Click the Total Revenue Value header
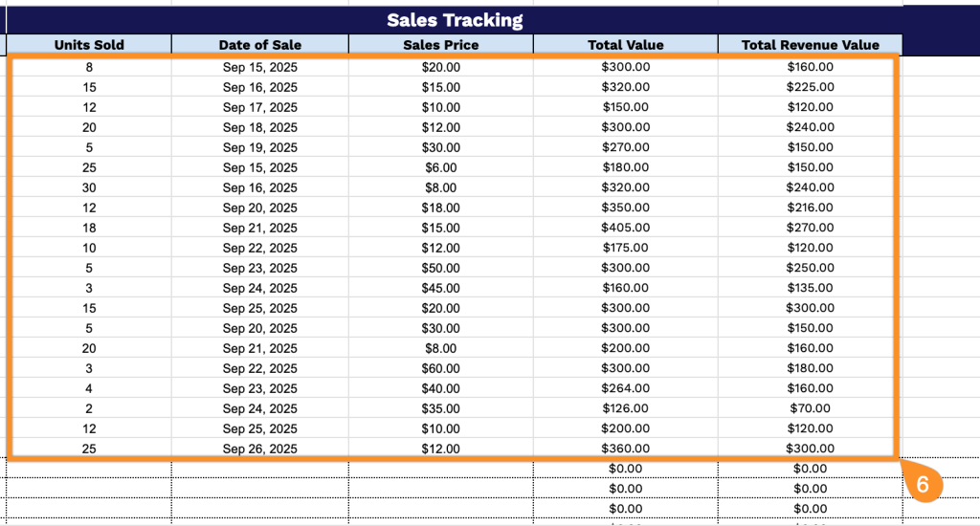The width and height of the screenshot is (980, 526). pos(810,45)
